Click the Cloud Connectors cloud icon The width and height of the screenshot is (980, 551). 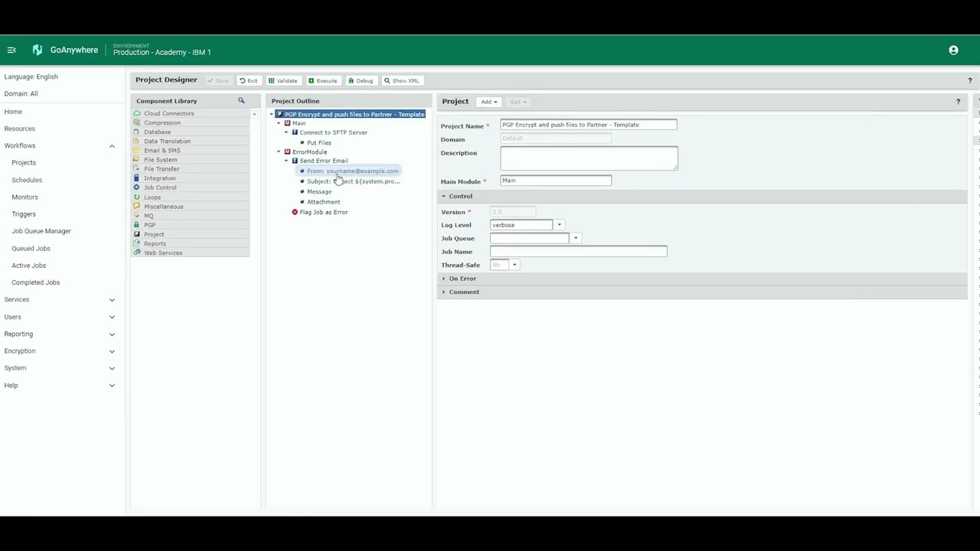137,113
